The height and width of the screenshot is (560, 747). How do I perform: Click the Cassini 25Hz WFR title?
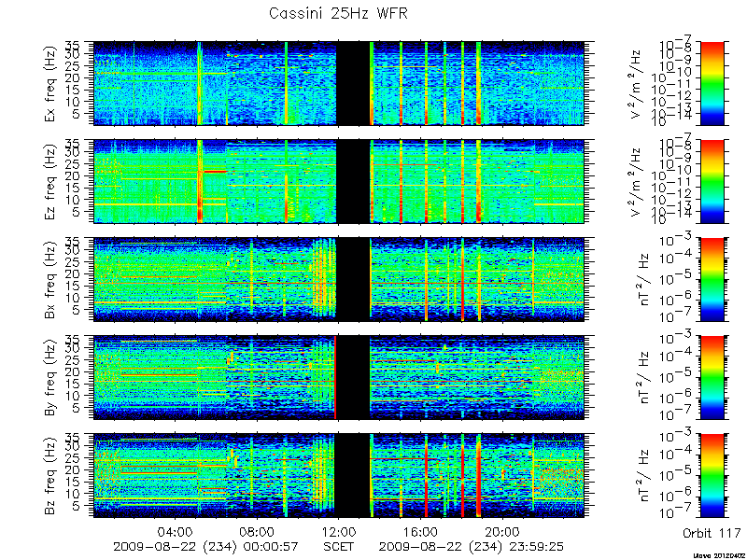[x=338, y=13]
